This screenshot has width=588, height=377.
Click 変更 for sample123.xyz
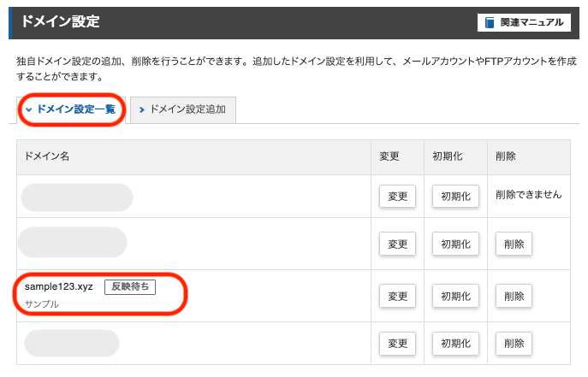[397, 296]
